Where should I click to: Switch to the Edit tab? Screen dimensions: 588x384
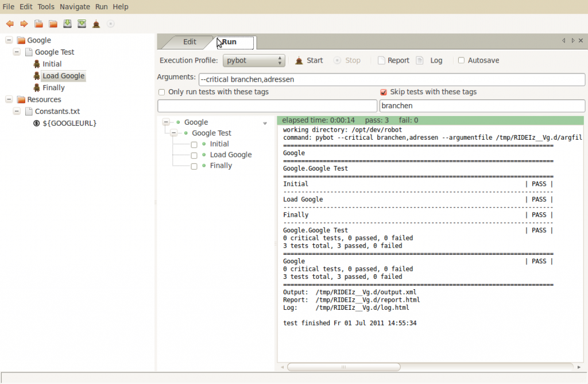pos(189,42)
